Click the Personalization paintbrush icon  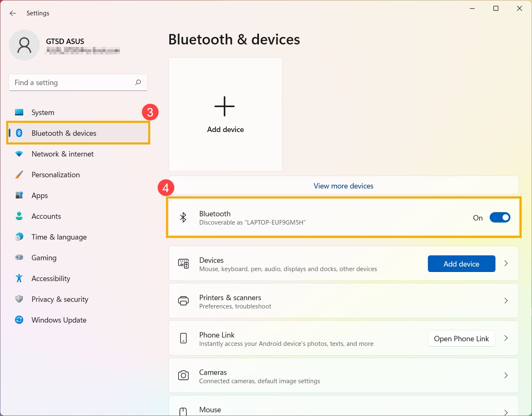pos(19,174)
